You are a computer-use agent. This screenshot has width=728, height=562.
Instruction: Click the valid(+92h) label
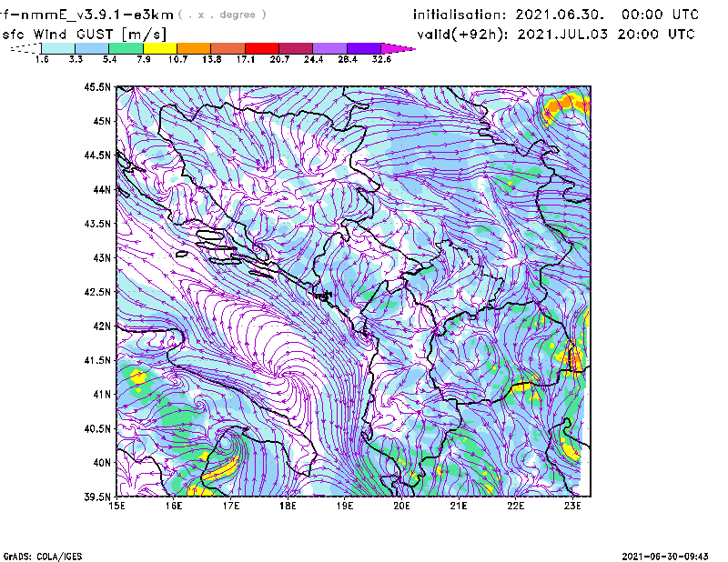[462, 35]
